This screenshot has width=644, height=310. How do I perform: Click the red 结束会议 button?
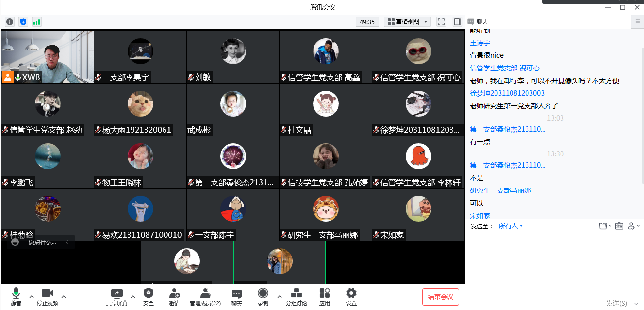tap(440, 297)
